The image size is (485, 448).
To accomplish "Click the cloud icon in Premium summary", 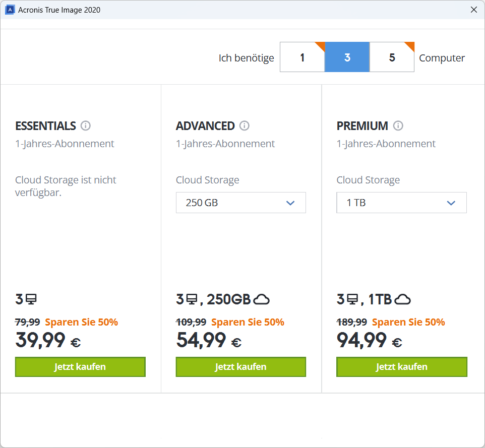I will pyautogui.click(x=402, y=300).
